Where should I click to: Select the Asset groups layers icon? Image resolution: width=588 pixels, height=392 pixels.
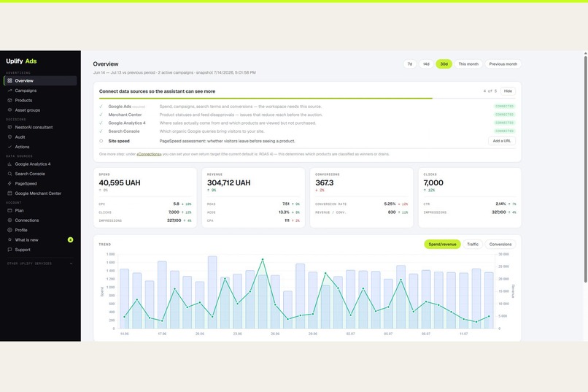pyautogui.click(x=9, y=110)
